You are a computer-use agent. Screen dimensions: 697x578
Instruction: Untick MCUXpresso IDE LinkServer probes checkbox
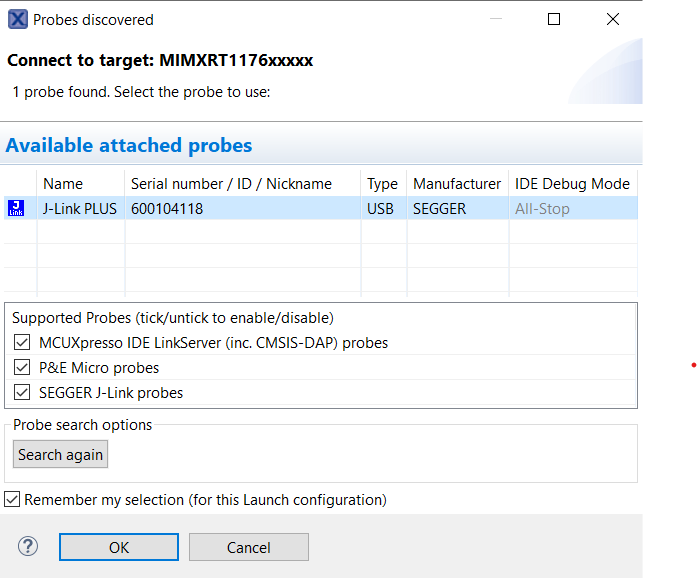point(23,343)
